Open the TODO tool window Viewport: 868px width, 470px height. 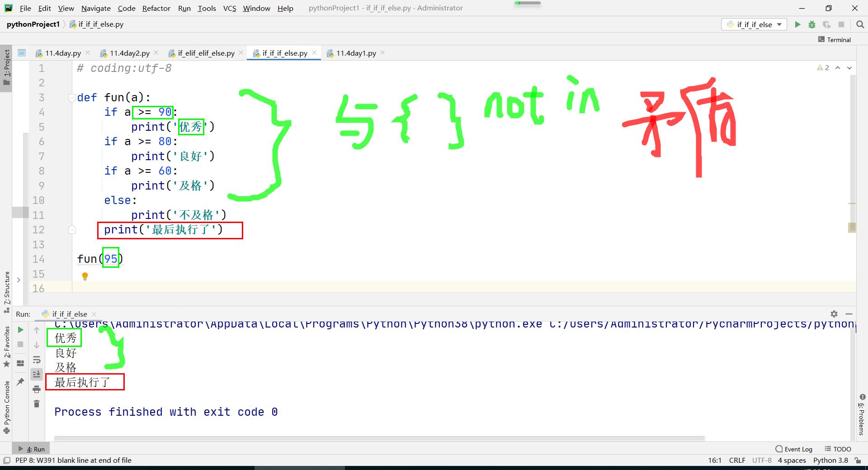click(x=838, y=449)
